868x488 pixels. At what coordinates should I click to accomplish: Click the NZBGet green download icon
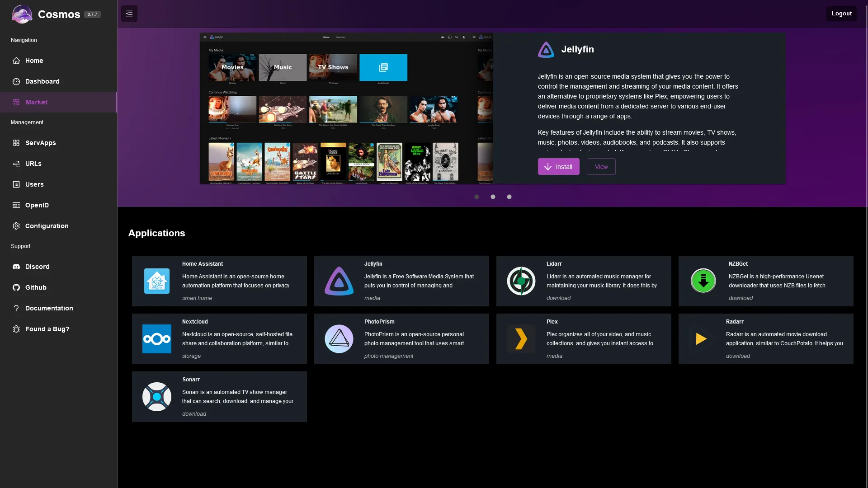pos(703,281)
